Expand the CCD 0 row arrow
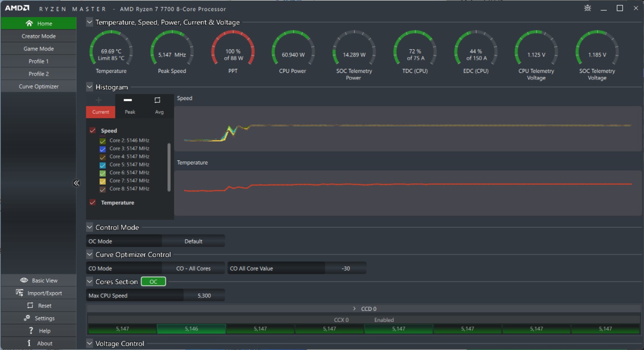Viewport: 644px width, 350px height. click(x=354, y=308)
